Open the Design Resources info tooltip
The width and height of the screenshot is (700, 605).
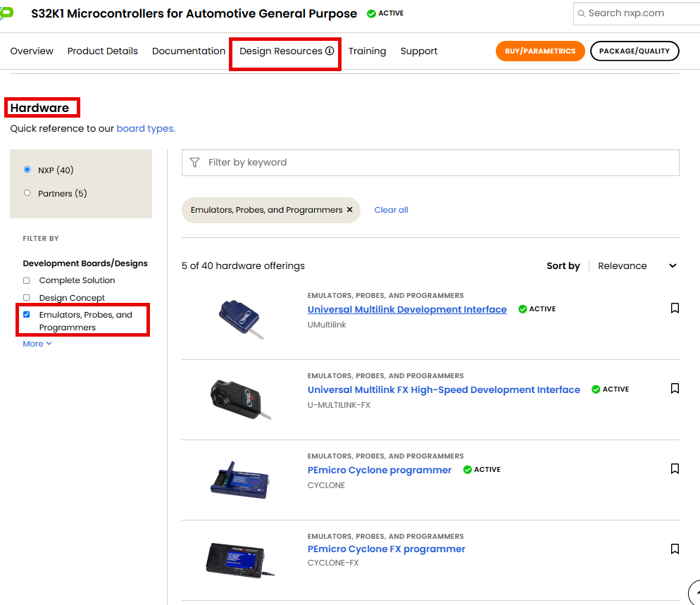[330, 51]
